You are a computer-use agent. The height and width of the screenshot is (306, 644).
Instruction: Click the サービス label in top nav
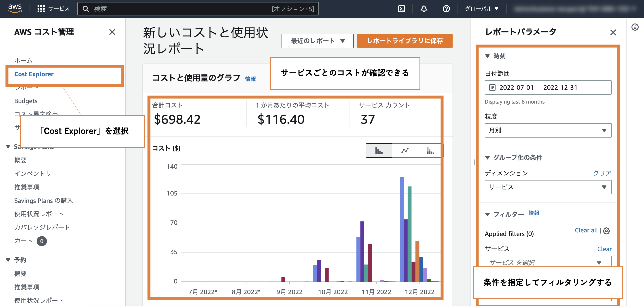coord(59,9)
